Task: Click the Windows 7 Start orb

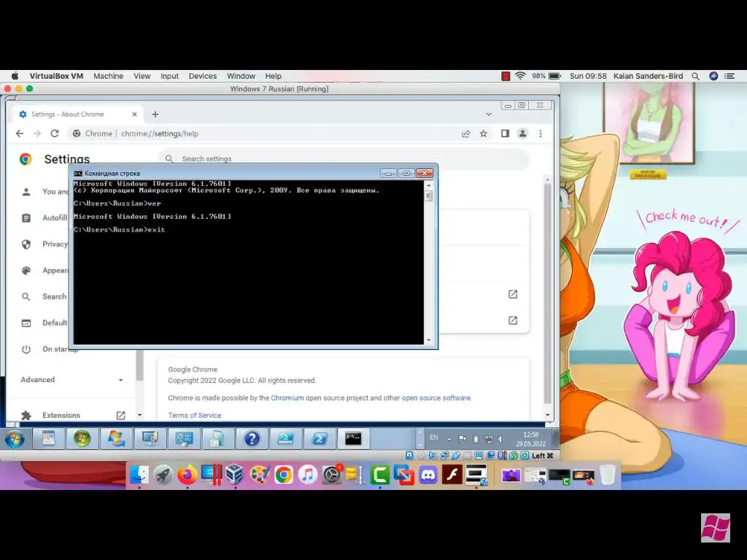Action: tap(15, 438)
